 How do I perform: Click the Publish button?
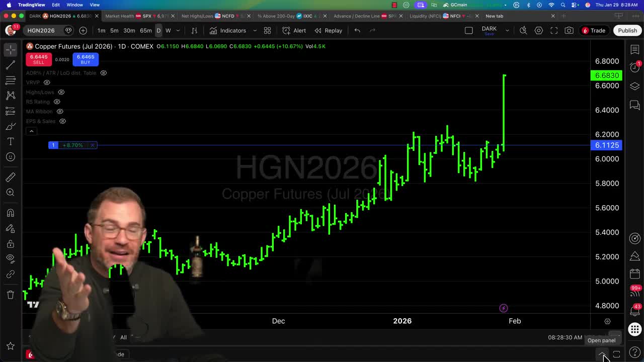pos(627,30)
